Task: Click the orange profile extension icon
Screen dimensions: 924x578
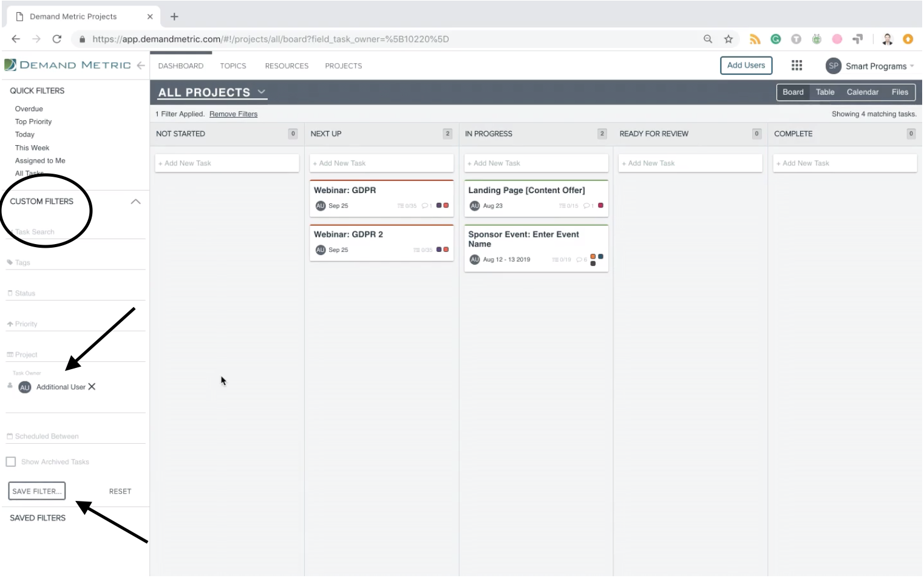Action: 908,39
